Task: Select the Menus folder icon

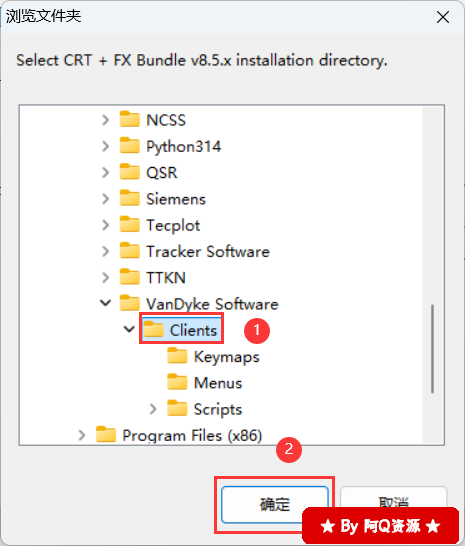Action: point(177,382)
